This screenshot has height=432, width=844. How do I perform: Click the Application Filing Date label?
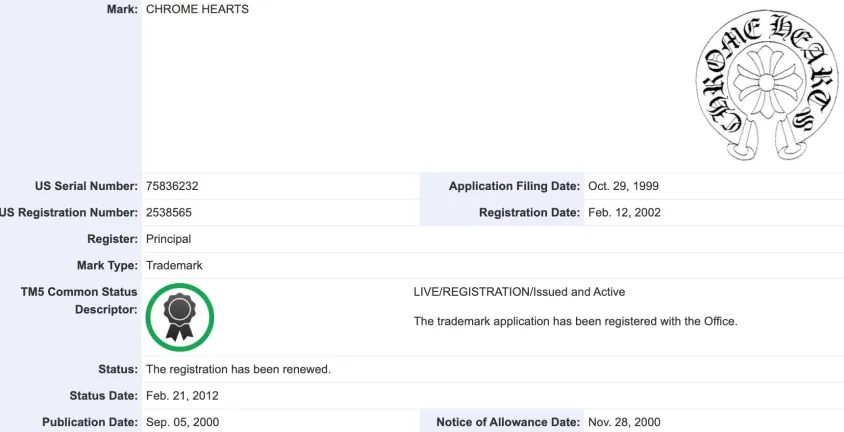[x=514, y=186]
